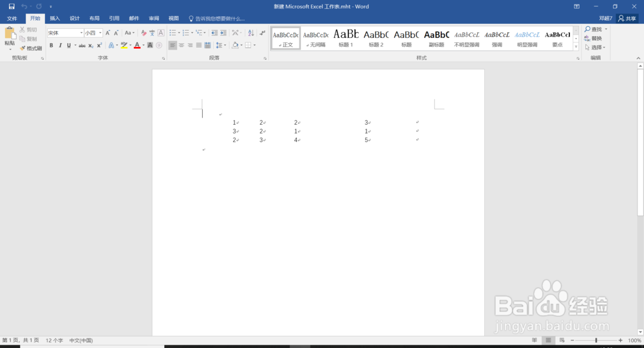Click the Find (查找) search icon
This screenshot has height=348, width=644.
593,29
